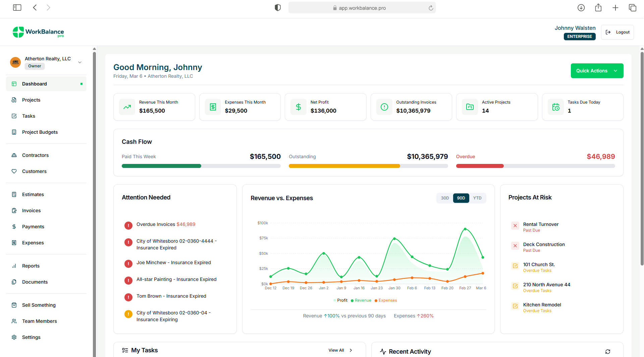Click the Net Profit dollar icon
Image resolution: width=644 pixels, height=357 pixels.
click(299, 107)
